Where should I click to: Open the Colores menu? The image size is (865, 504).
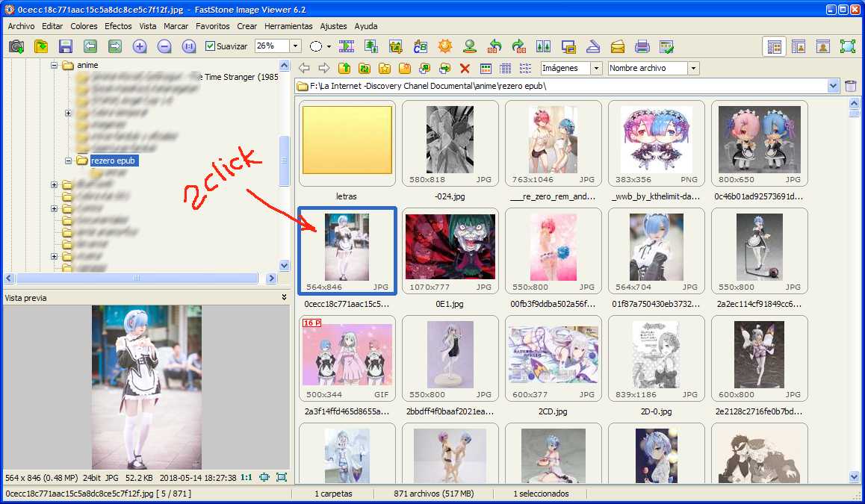[84, 26]
